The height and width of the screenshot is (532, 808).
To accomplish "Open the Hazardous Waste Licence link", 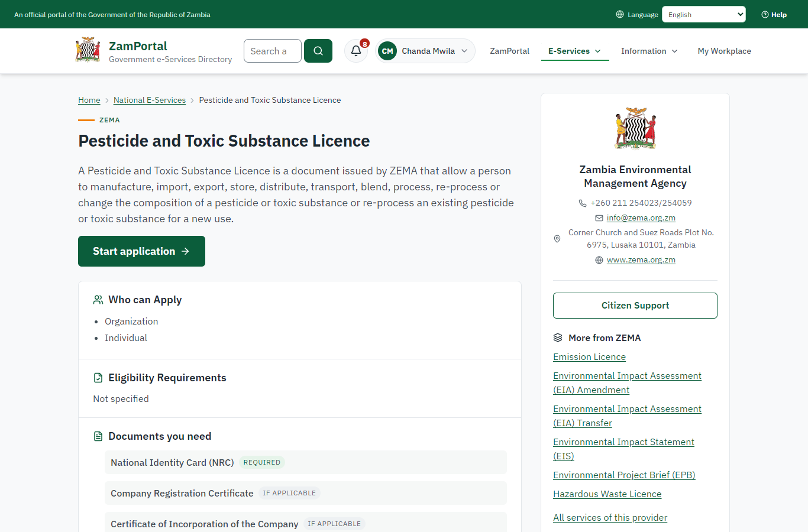I will coord(607,494).
